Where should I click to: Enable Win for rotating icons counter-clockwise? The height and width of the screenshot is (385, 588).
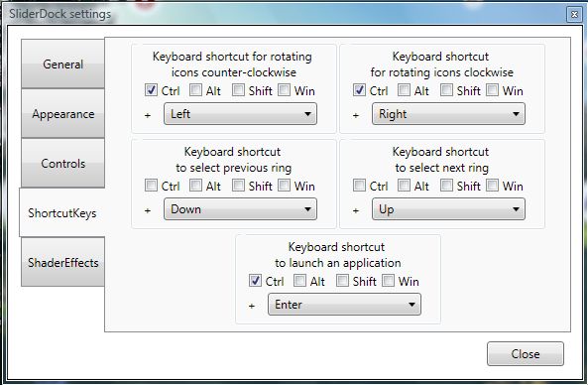coord(284,90)
